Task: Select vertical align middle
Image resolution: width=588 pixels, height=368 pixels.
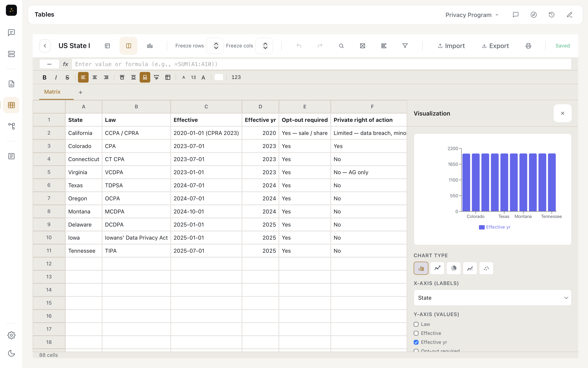Action: pos(133,77)
